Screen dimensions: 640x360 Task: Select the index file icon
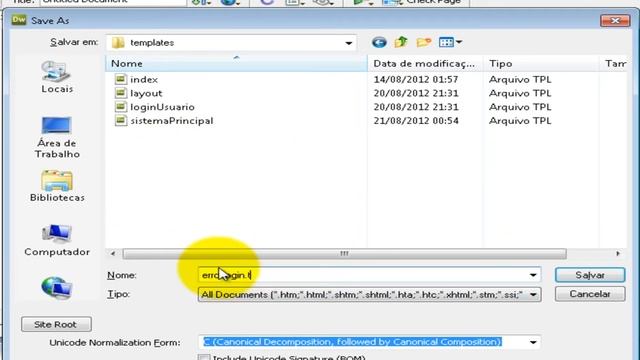(x=121, y=79)
